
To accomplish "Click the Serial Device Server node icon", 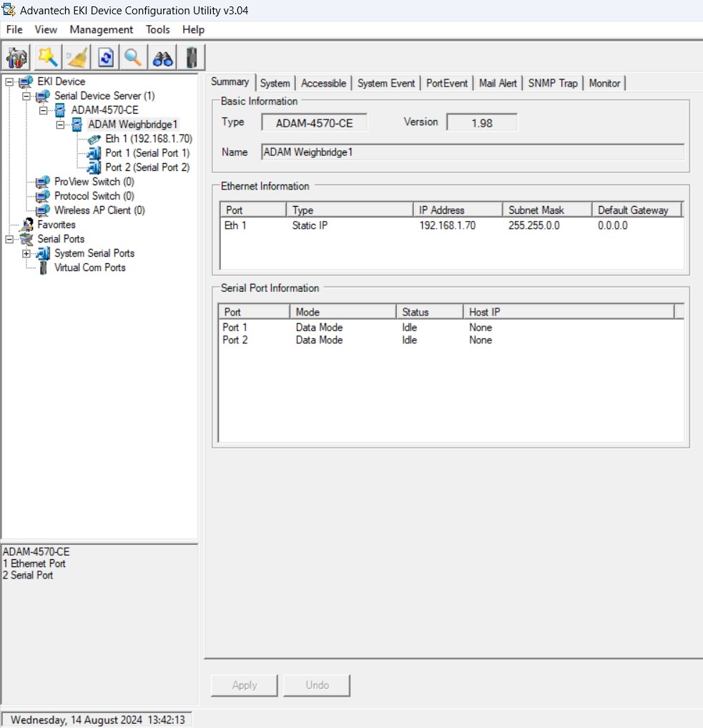I will 43,96.
